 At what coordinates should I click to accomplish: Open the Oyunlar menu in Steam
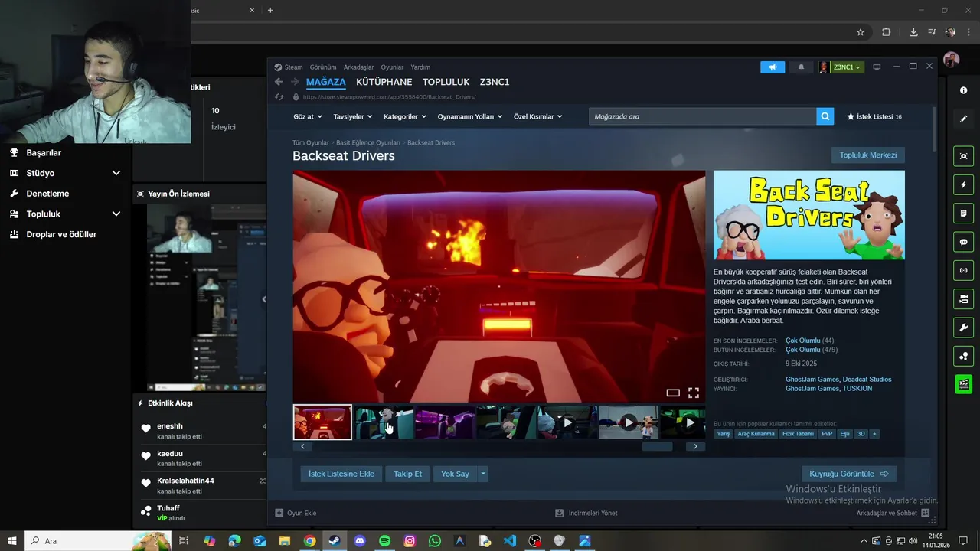tap(392, 67)
